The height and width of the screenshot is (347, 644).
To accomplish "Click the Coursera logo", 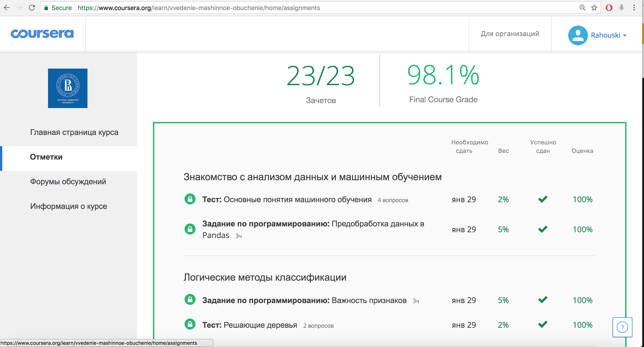I will (42, 34).
